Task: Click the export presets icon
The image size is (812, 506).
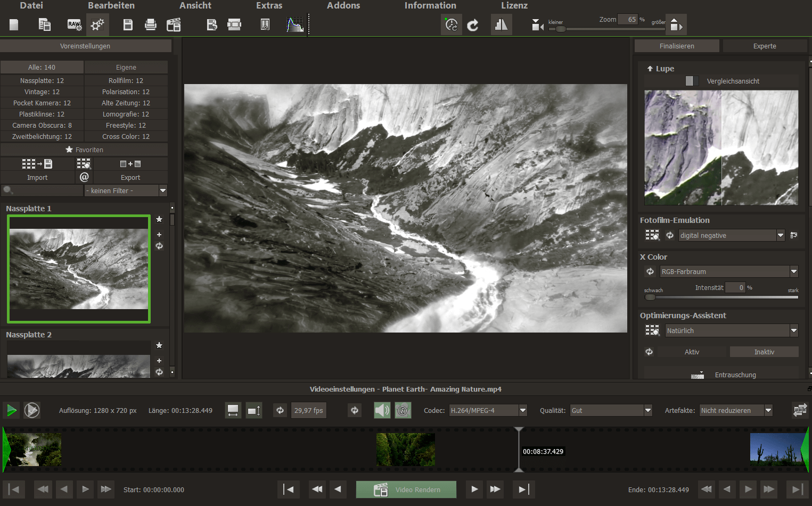Action: point(130,164)
